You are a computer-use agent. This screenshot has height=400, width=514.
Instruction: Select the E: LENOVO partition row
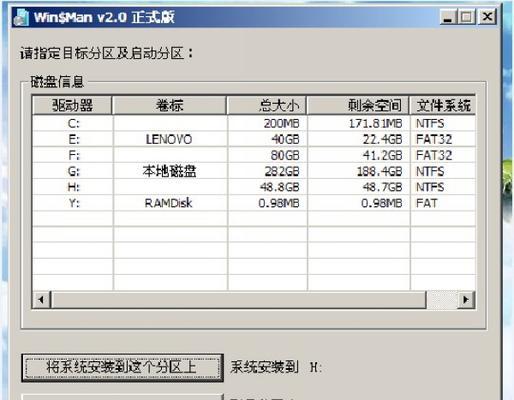(254, 139)
